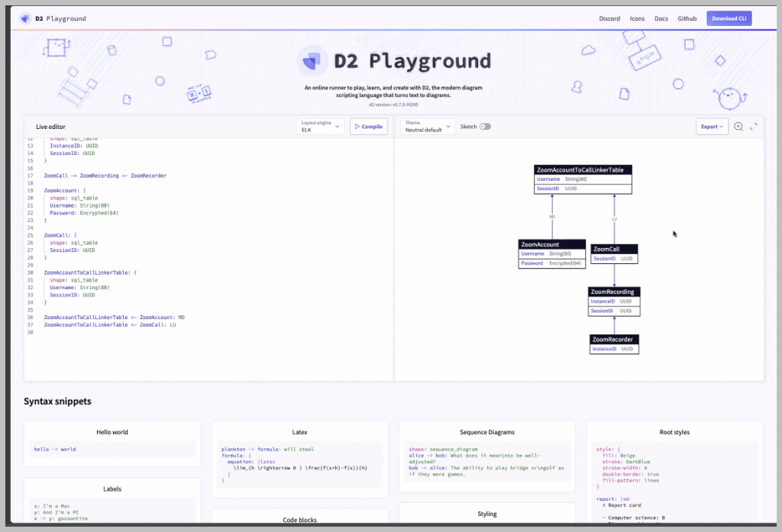Image resolution: width=782 pixels, height=532 pixels.
Task: Click the 'Syntax snippets' heading
Action: [x=57, y=401]
